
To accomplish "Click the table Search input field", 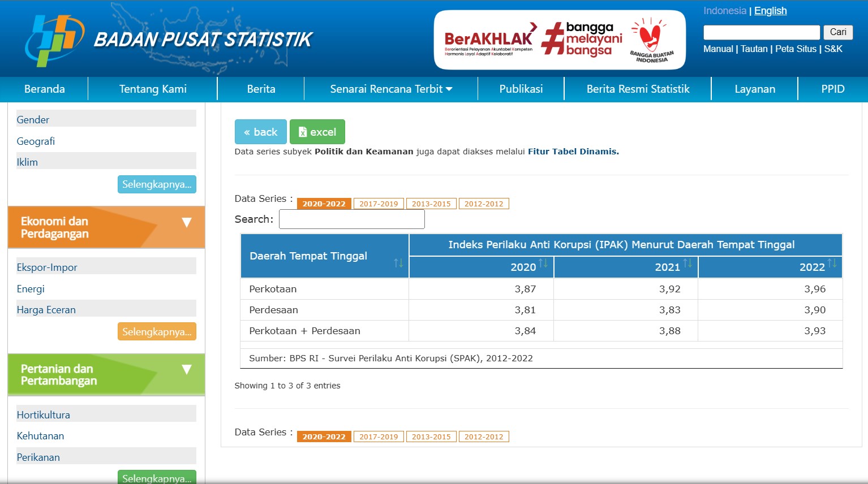I will 351,219.
